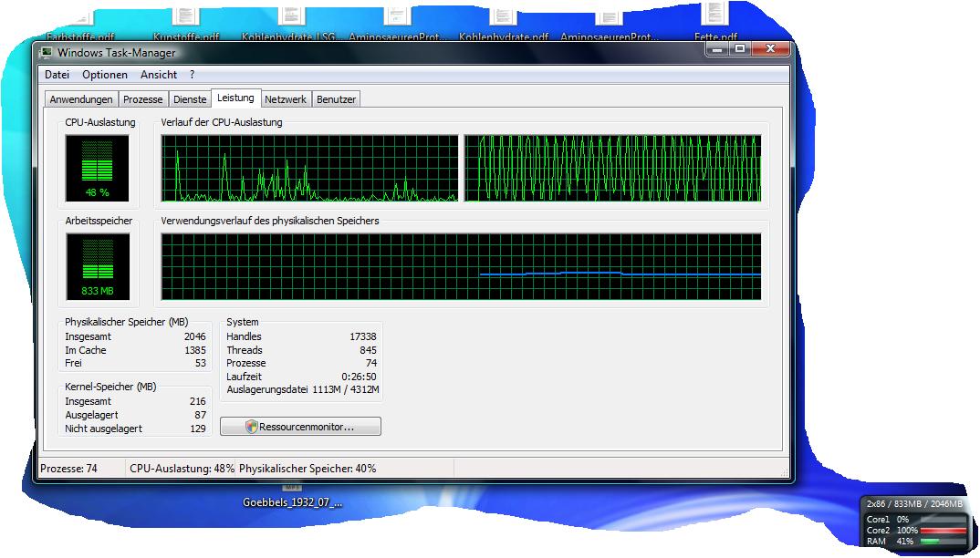The image size is (980, 558).
Task: Click the Arbeitsspeicher 833 MB meter
Action: pos(98,267)
